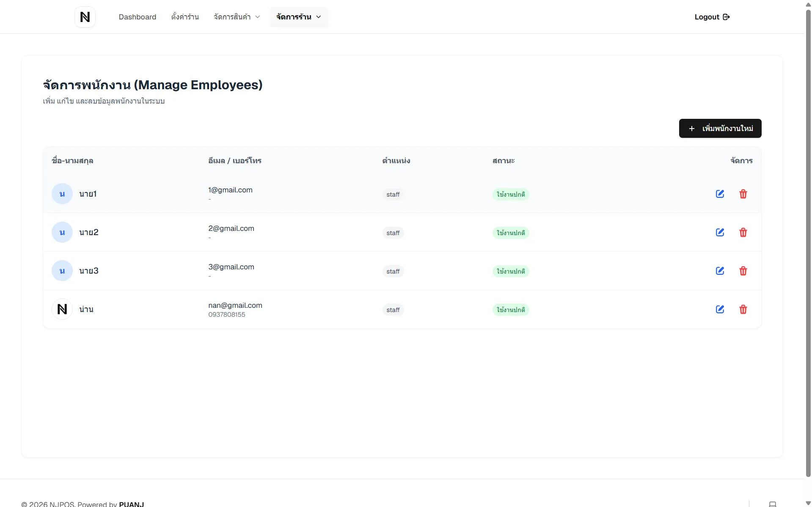Edit employee นาย3 with pencil icon
Screen dimensions: 812x507
pyautogui.click(x=720, y=271)
